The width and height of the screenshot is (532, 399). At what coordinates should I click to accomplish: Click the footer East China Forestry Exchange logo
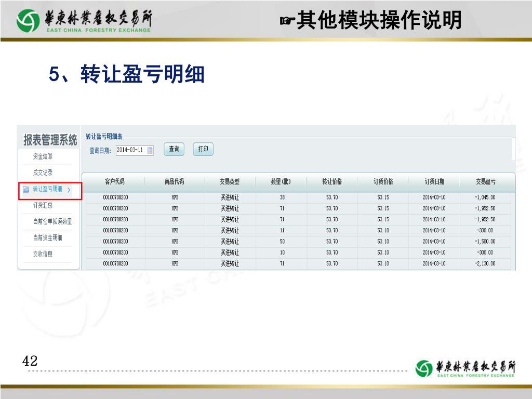click(465, 368)
